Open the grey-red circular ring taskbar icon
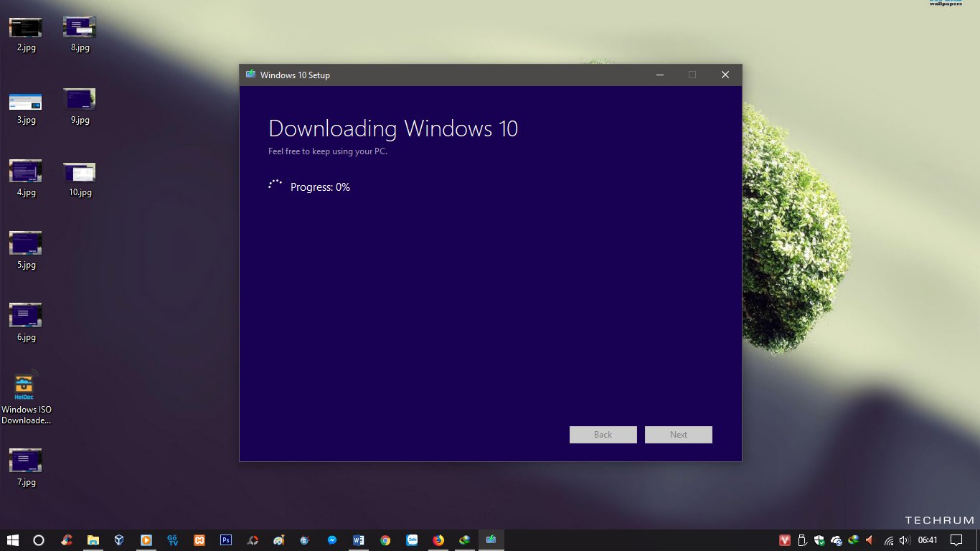The image size is (980, 551). (x=253, y=540)
